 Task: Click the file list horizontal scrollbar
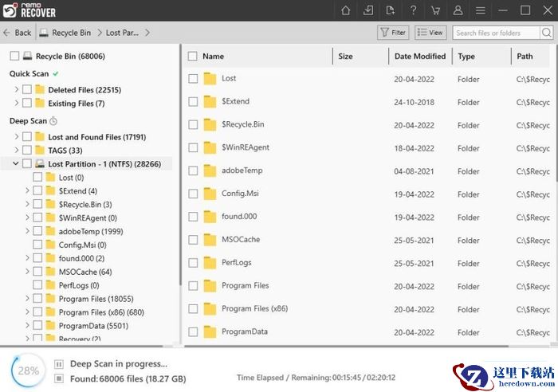[x=346, y=345]
